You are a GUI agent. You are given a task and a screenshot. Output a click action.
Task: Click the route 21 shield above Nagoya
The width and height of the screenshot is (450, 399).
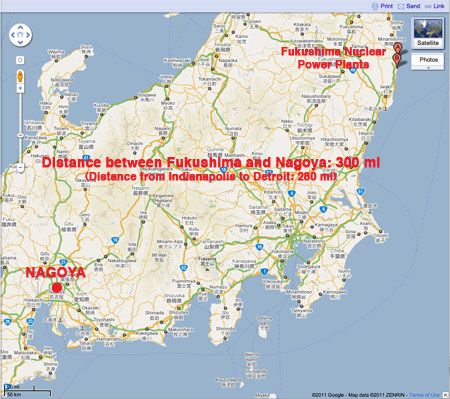pyautogui.click(x=63, y=262)
